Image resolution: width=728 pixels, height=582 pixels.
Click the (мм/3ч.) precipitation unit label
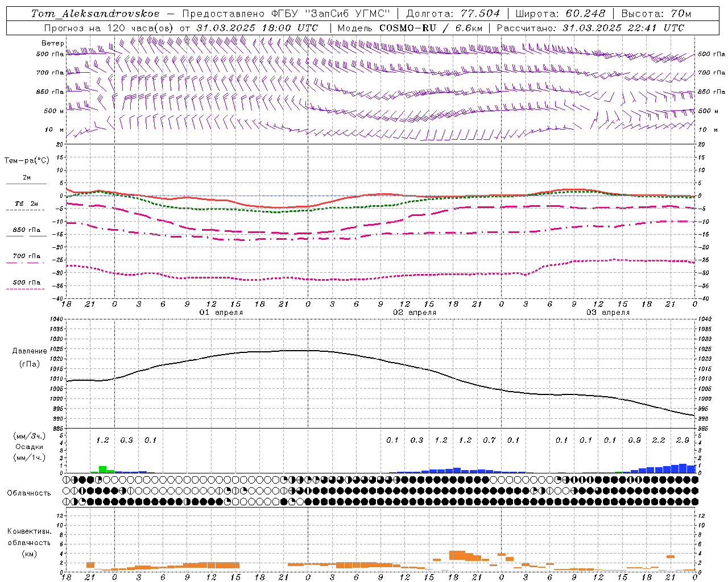(x=30, y=436)
